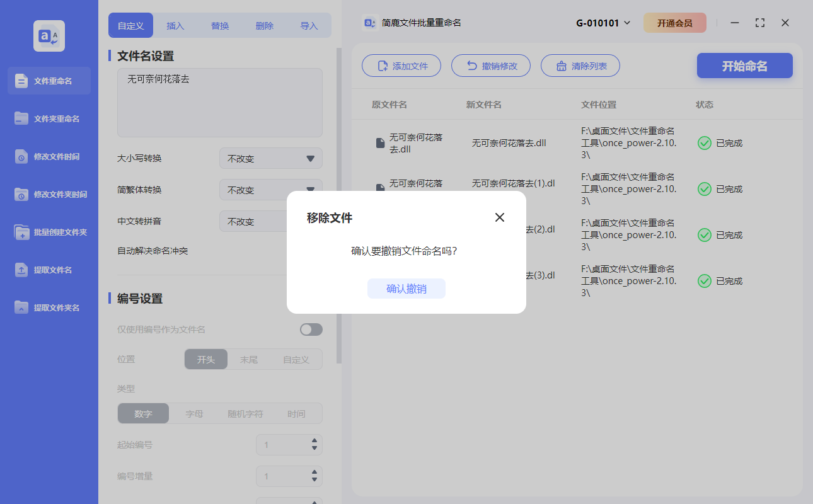Screen dimensions: 813x504
Task: Select the 批量创建文件夹 tool
Action: tap(49, 232)
